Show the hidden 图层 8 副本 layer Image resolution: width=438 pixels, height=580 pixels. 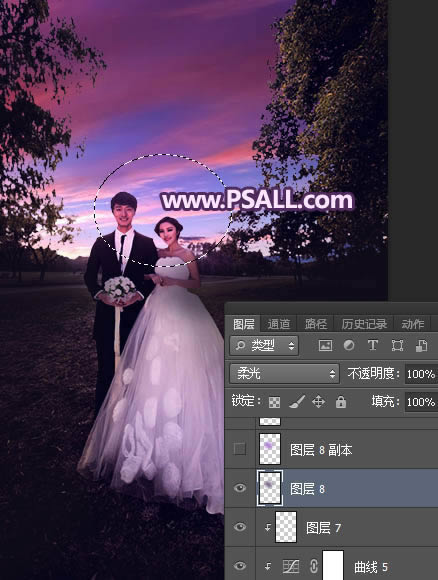[240, 449]
